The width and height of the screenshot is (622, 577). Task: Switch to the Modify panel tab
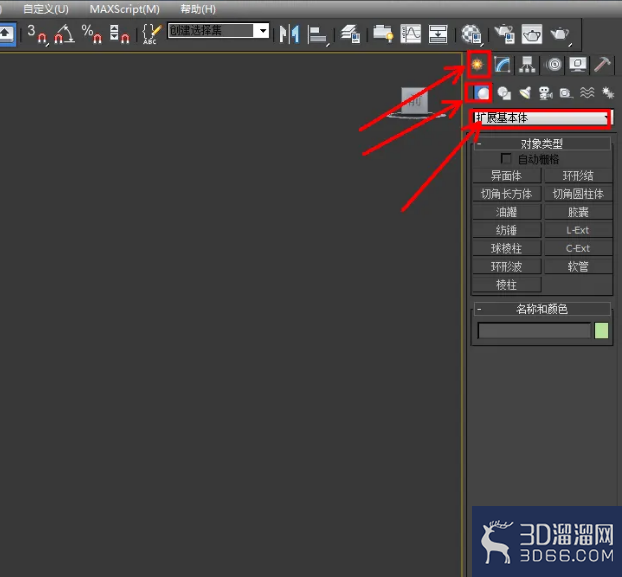click(x=502, y=64)
